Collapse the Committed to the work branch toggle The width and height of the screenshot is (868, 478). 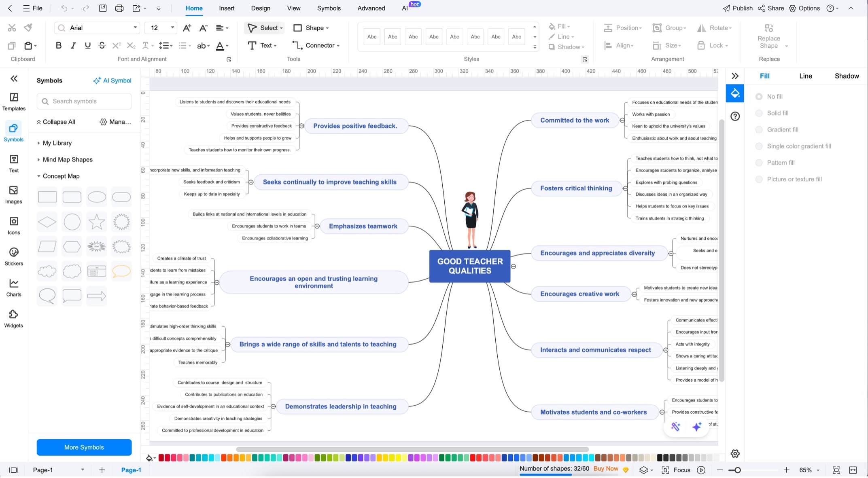[x=622, y=121]
